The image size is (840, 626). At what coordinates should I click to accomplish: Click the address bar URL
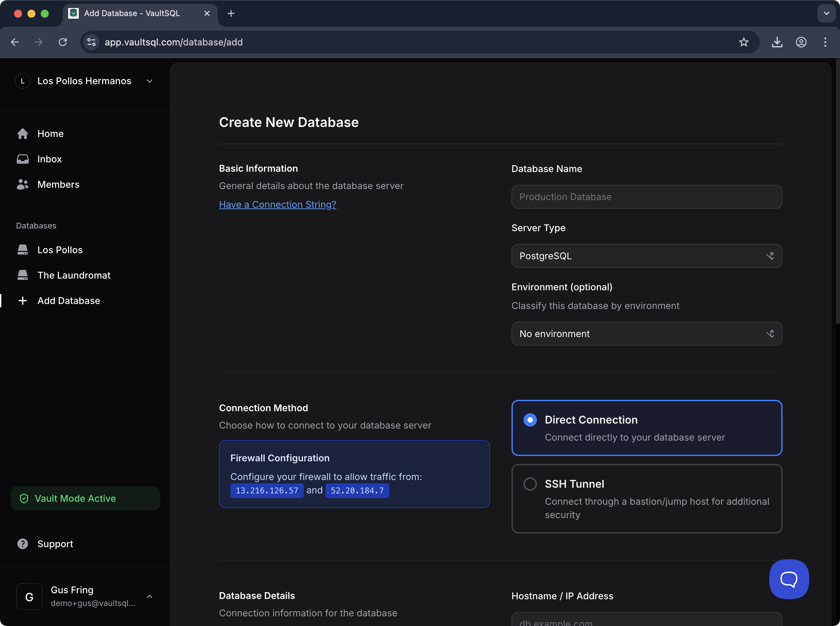click(x=174, y=42)
